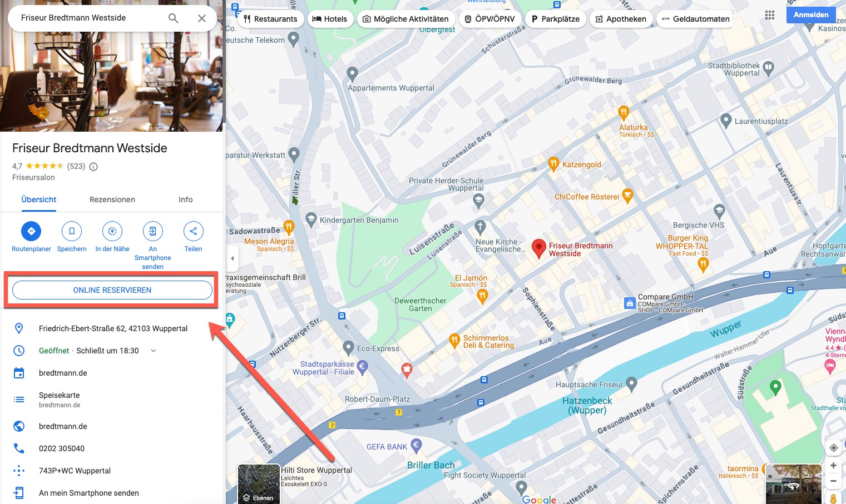Click the Stadtsparkasse Wuppertal bank marker
846x504 pixels.
point(363,367)
